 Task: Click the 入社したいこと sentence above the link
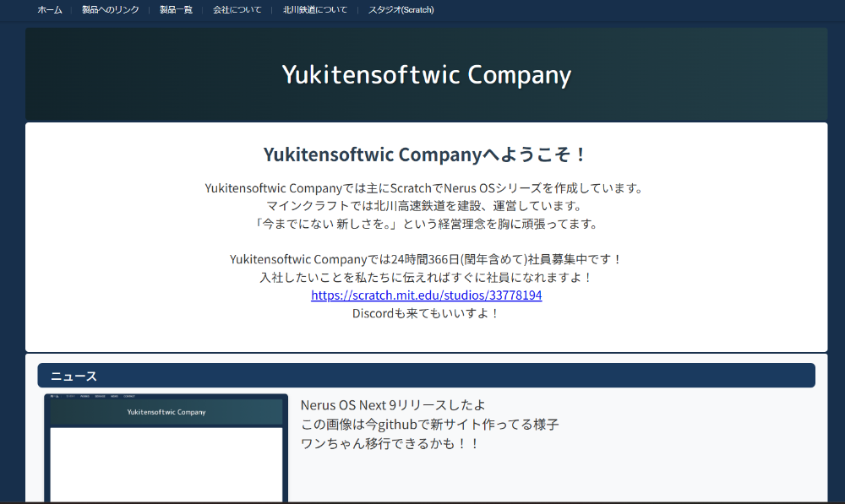tap(426, 277)
